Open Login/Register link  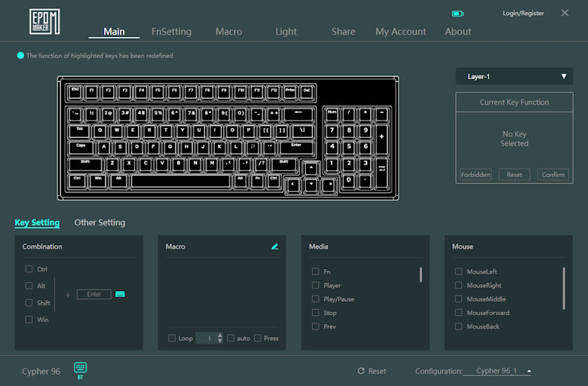click(523, 14)
